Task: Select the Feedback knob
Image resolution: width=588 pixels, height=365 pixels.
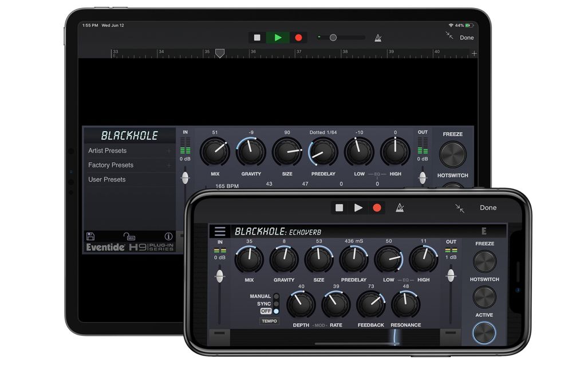Action: pos(370,305)
